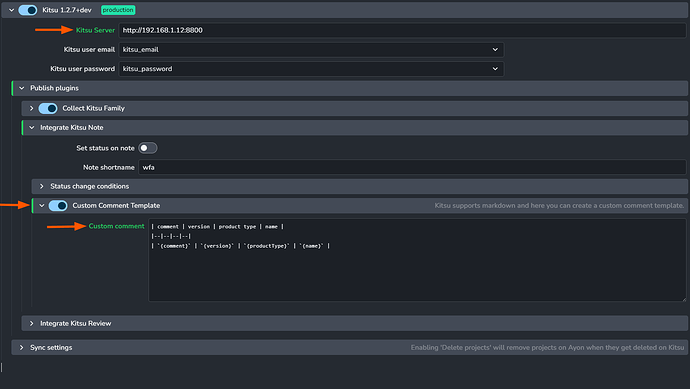Toggle the Kitsu 1.2.7+dev addon switch

tap(28, 10)
